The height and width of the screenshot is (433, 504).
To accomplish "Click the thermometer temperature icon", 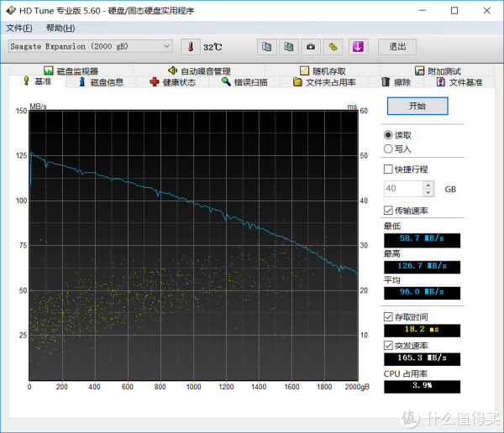I will click(191, 46).
